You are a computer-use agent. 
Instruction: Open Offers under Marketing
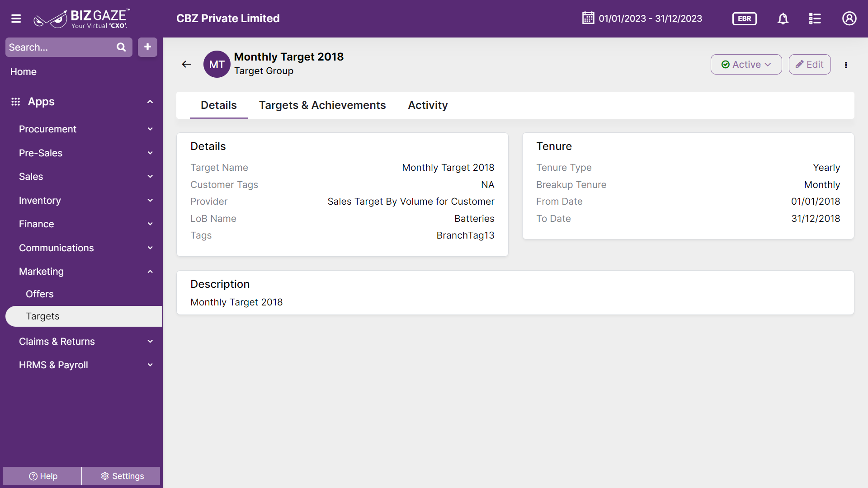point(40,294)
